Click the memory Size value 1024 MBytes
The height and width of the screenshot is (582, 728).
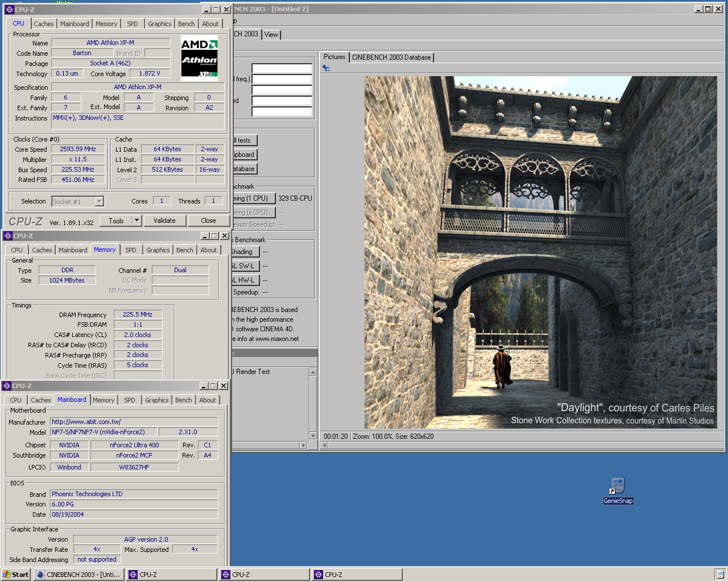pyautogui.click(x=67, y=280)
